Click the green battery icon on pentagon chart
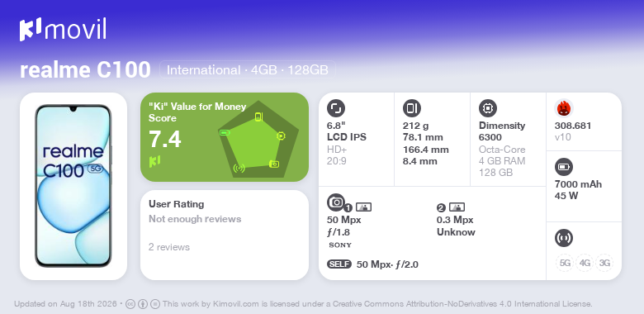This screenshot has height=314, width=644. 225,133
